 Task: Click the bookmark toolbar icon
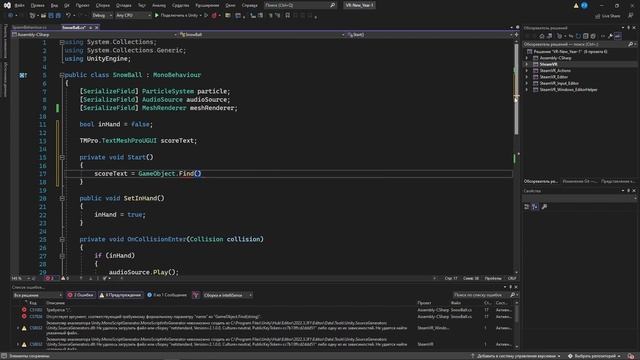(287, 16)
